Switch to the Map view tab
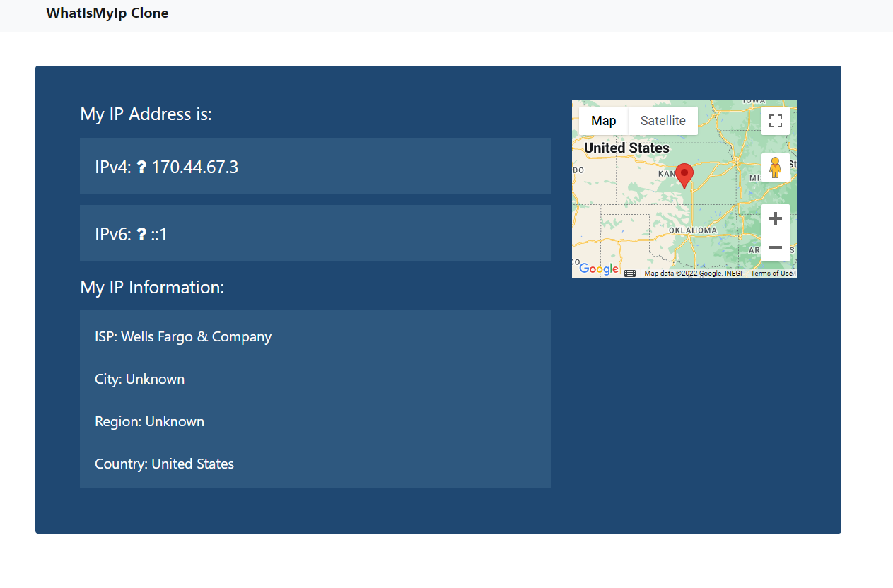The height and width of the screenshot is (588, 893). [604, 121]
